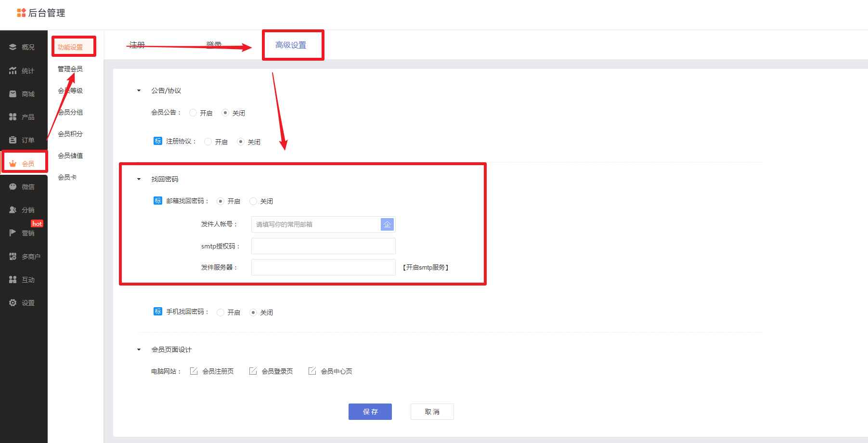Click the 保存 button
868x443 pixels.
[370, 412]
